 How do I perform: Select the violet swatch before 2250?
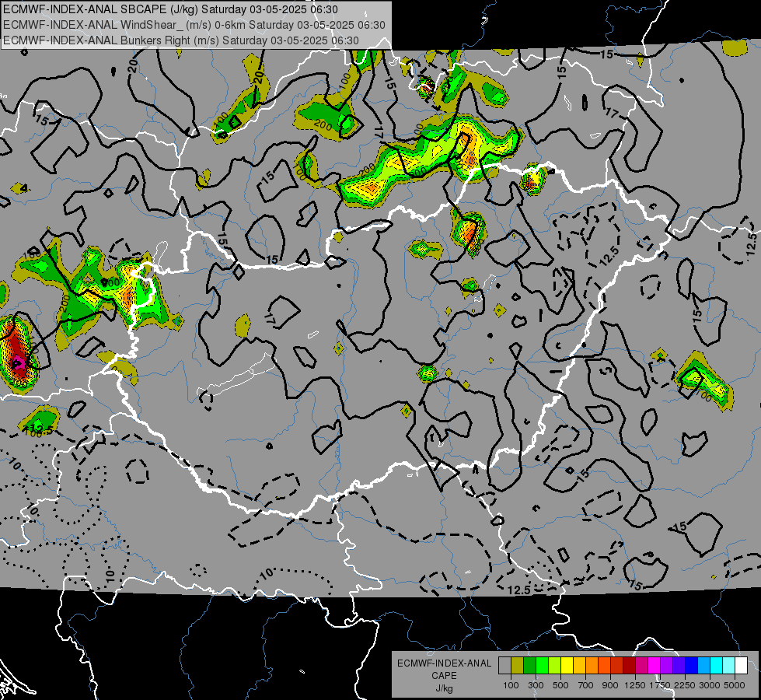tap(679, 666)
